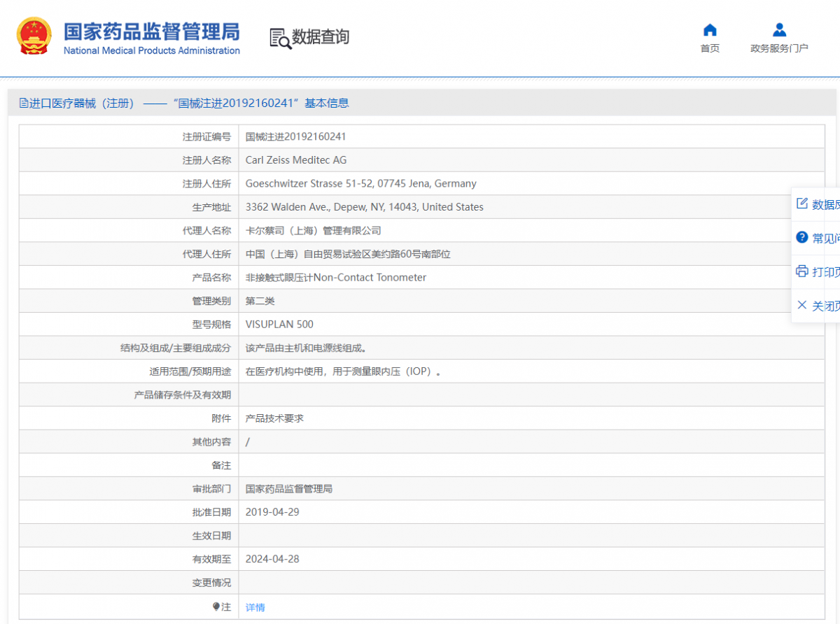
Task: Select registration number 国械注进20192160241 value
Action: (x=296, y=137)
